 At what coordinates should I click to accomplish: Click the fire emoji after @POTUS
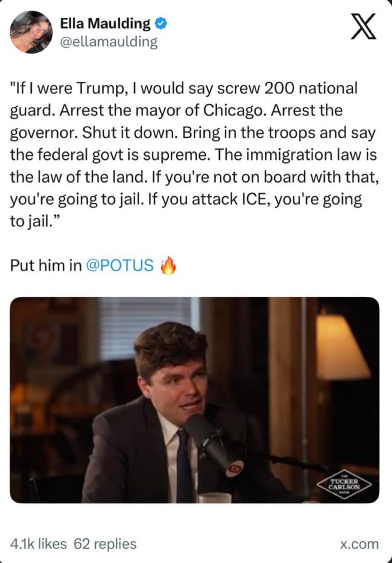pyautogui.click(x=168, y=265)
